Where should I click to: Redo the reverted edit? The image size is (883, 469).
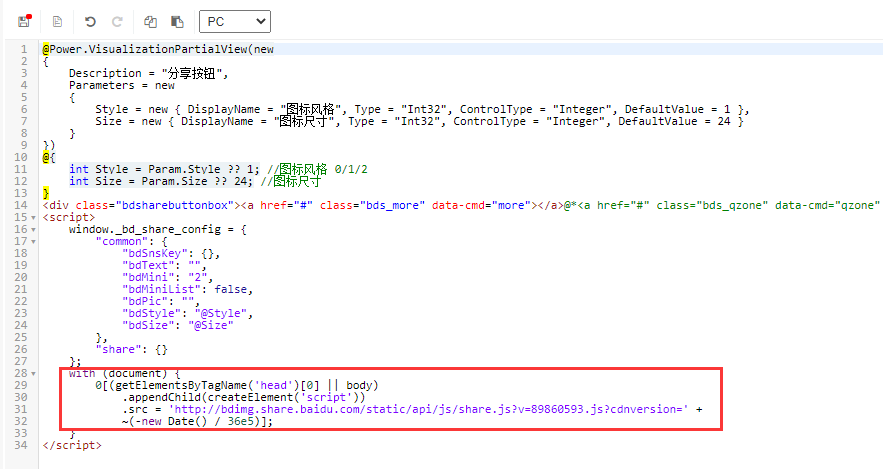point(117,21)
